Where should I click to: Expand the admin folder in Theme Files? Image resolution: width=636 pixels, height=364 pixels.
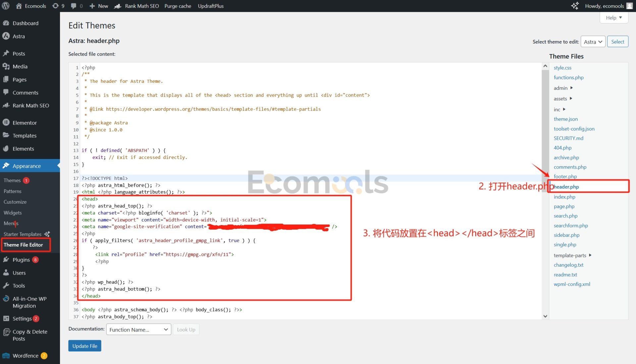click(563, 88)
